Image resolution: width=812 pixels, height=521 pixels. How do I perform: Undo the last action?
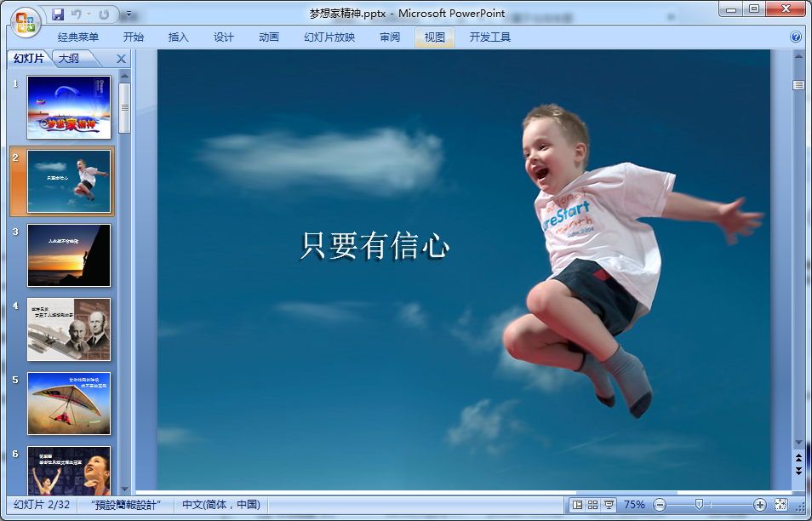[77, 14]
